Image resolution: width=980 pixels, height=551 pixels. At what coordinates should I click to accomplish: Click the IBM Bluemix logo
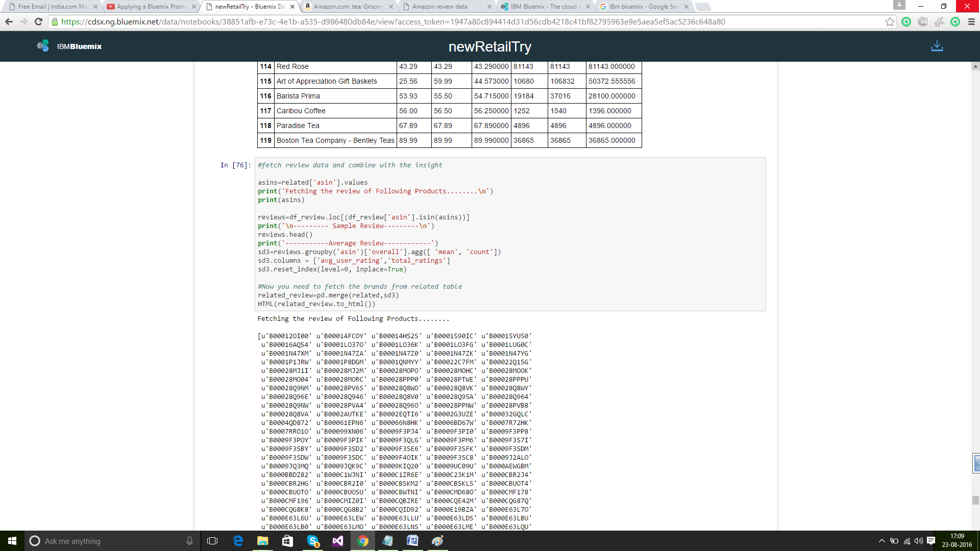69,46
